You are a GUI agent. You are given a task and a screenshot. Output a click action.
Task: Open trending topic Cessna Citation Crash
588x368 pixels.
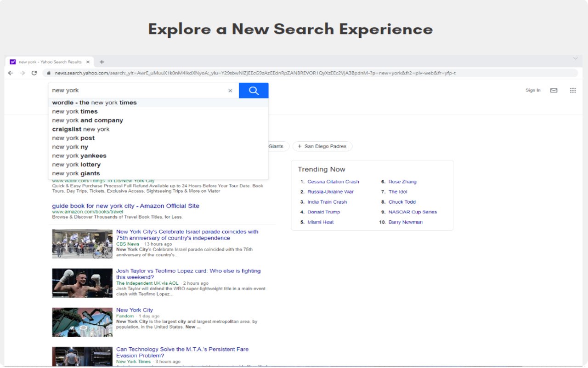pyautogui.click(x=333, y=182)
